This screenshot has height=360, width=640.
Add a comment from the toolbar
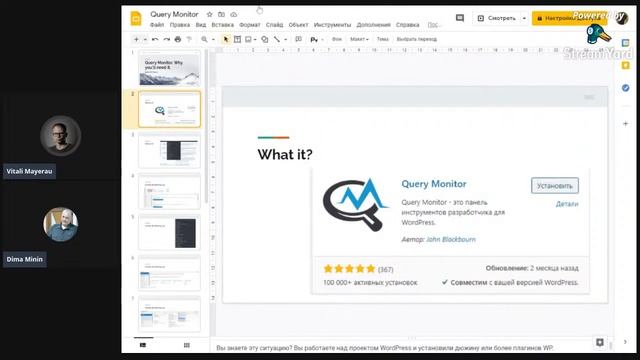tap(298, 40)
